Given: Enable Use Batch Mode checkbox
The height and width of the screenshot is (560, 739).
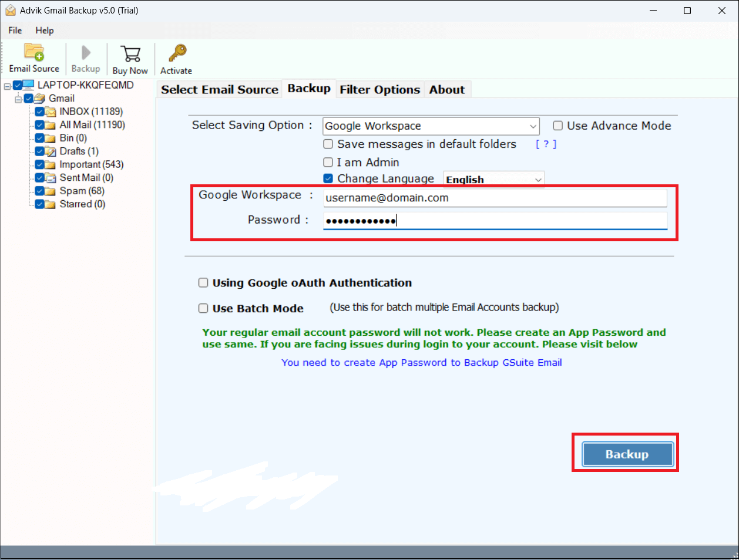Looking at the screenshot, I should pyautogui.click(x=203, y=308).
